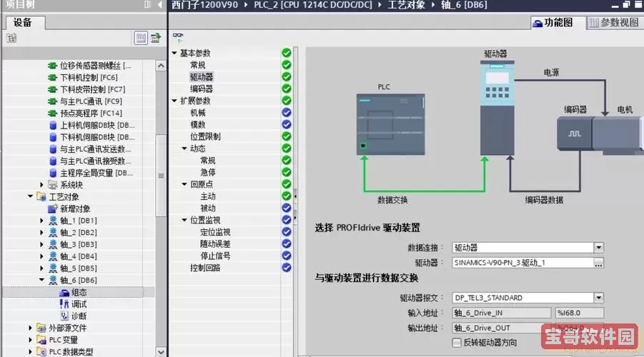Click the %I68.0 address field

point(579,313)
